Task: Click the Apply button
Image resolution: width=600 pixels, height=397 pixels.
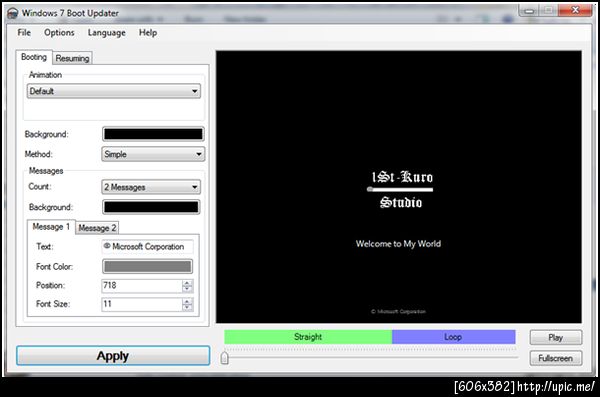Action: (113, 356)
